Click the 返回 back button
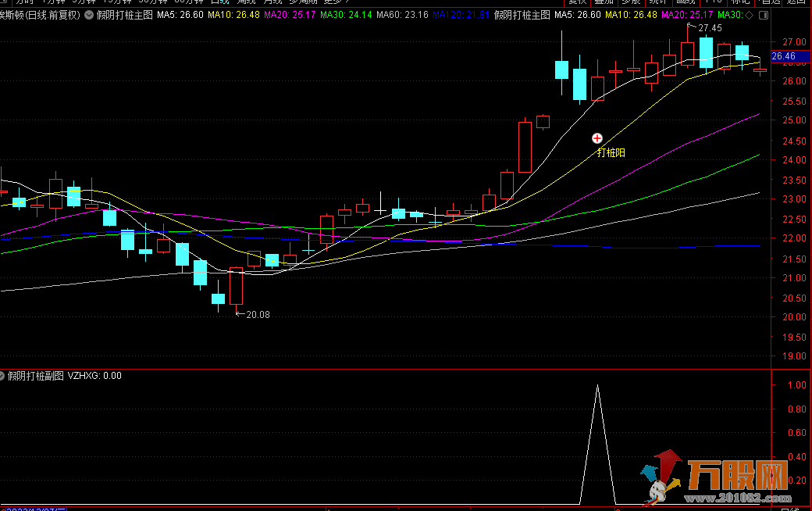 796,2
